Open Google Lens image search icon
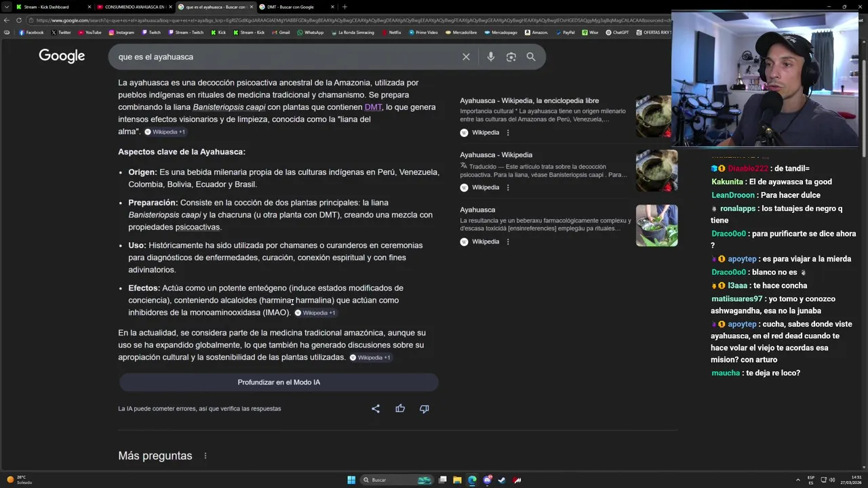Image resolution: width=868 pixels, height=488 pixels. [511, 57]
